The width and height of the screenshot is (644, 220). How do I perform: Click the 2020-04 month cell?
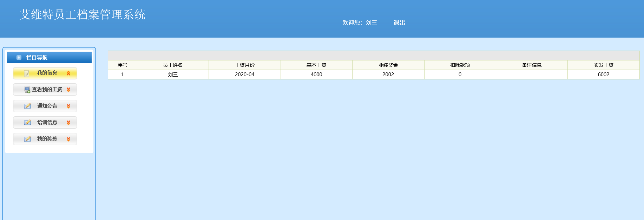pyautogui.click(x=245, y=75)
